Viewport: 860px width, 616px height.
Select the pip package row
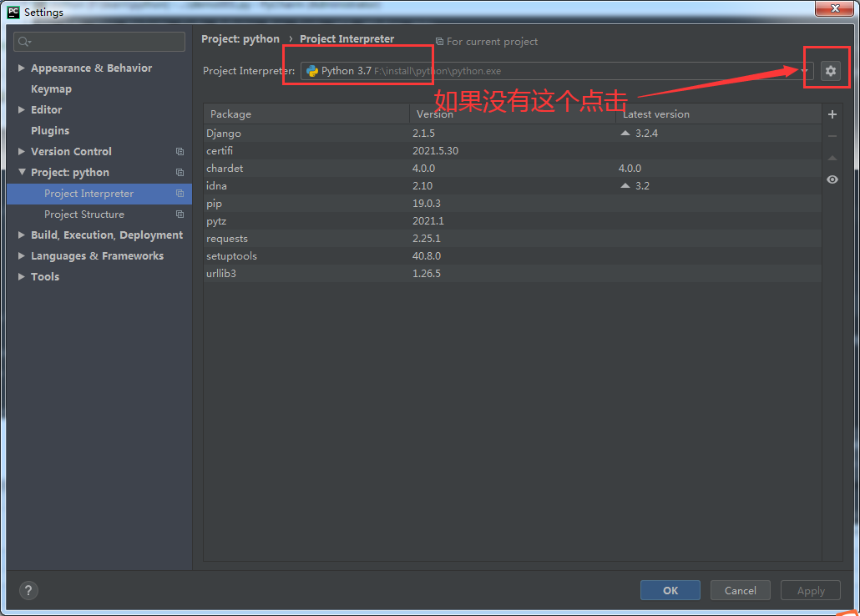pyautogui.click(x=513, y=204)
